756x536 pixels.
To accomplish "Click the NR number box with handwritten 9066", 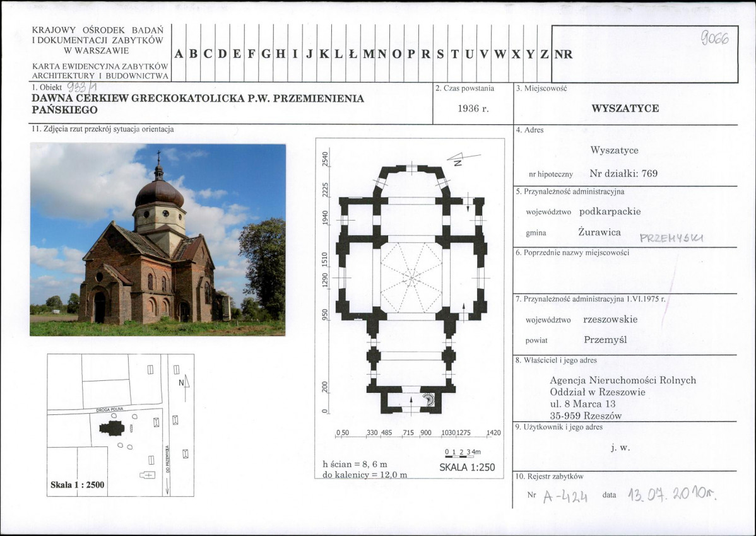I will click(x=644, y=54).
